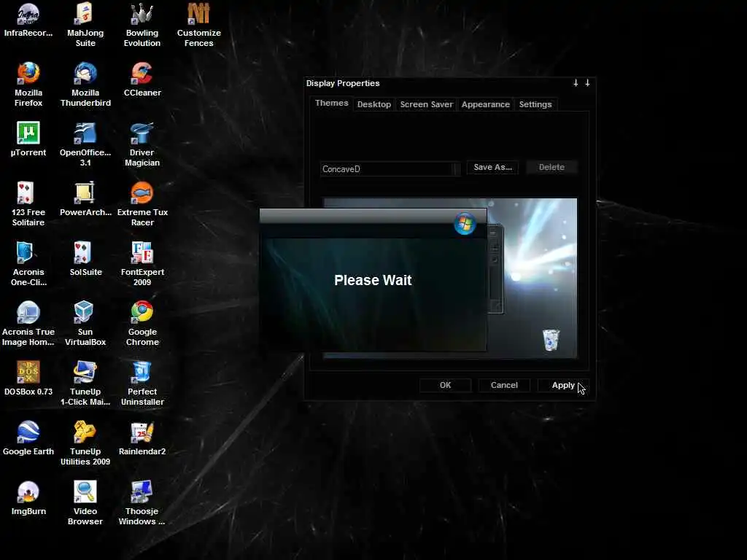Select Rainlendar2 desktop icon
This screenshot has height=560, width=747.
tap(142, 438)
